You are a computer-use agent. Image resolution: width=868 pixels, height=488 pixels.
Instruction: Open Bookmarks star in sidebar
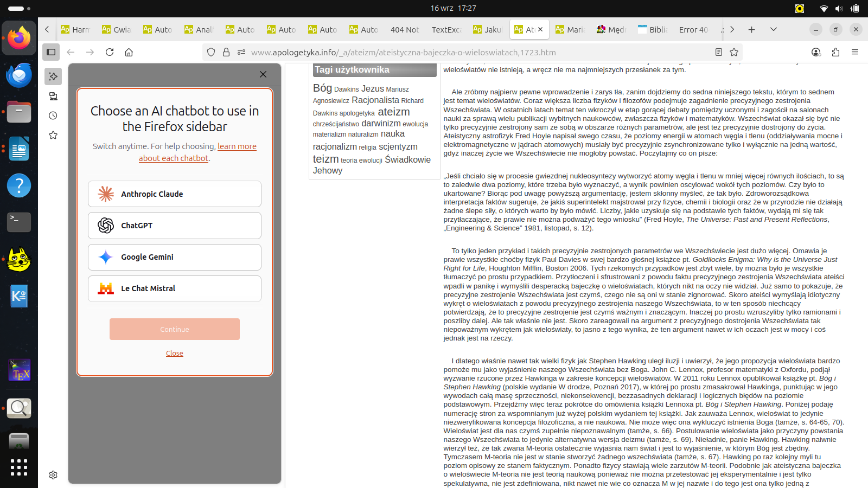53,135
